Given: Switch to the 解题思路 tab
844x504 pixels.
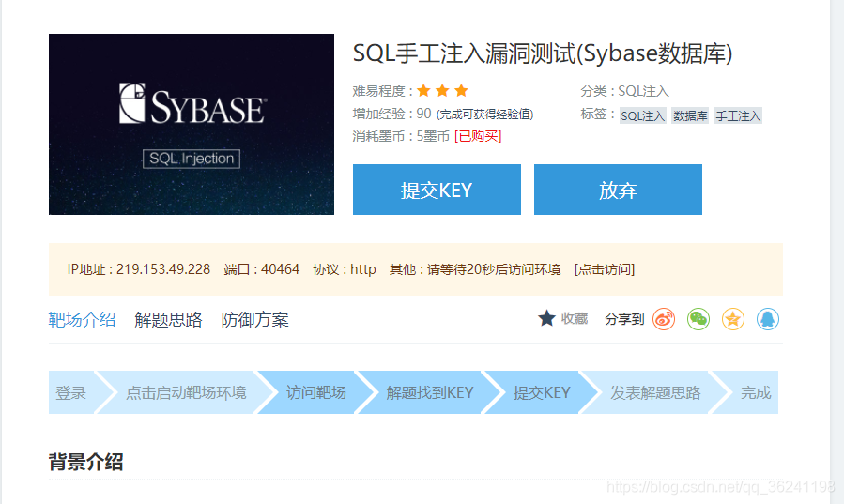Looking at the screenshot, I should (168, 319).
